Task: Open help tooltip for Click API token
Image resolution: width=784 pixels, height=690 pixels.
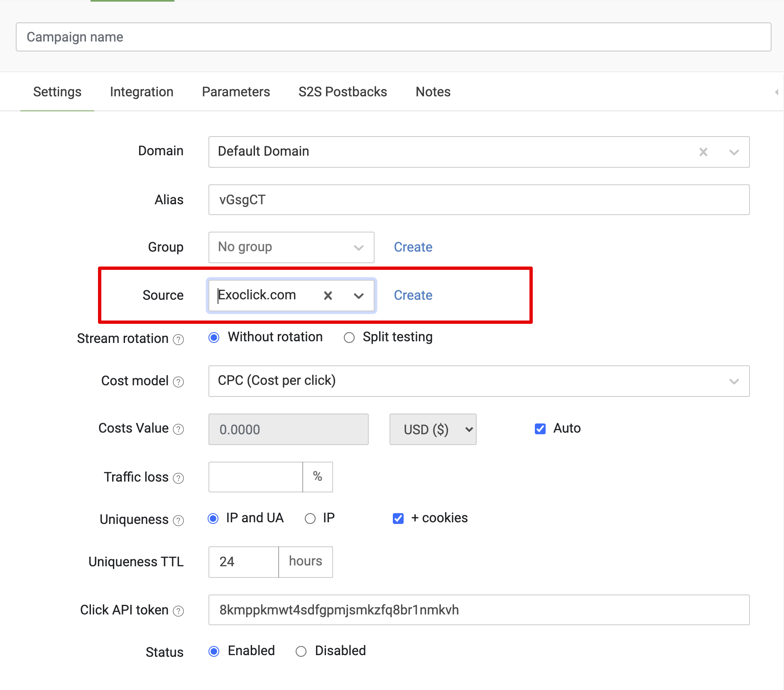Action: click(179, 611)
